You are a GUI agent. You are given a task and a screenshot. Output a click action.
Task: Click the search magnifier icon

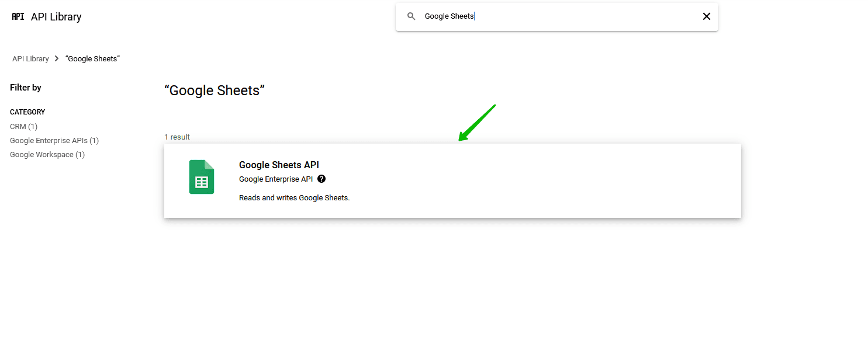[x=411, y=16]
